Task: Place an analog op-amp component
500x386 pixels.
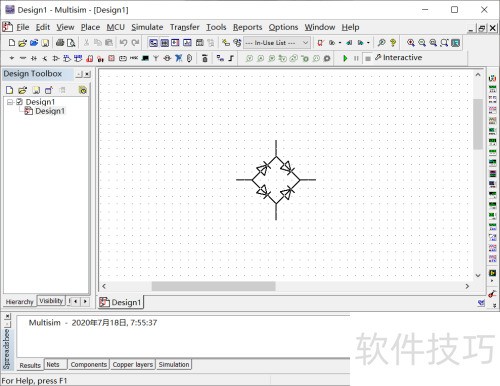Action: pos(56,58)
